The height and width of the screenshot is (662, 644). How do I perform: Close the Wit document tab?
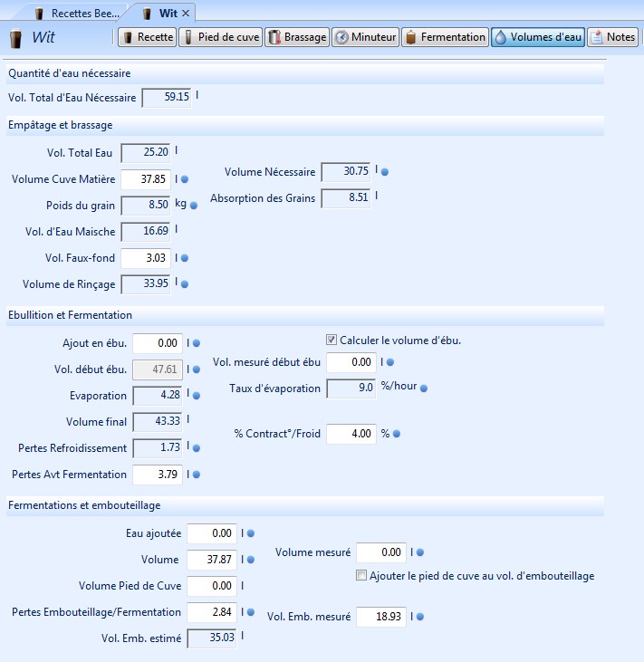pyautogui.click(x=186, y=14)
